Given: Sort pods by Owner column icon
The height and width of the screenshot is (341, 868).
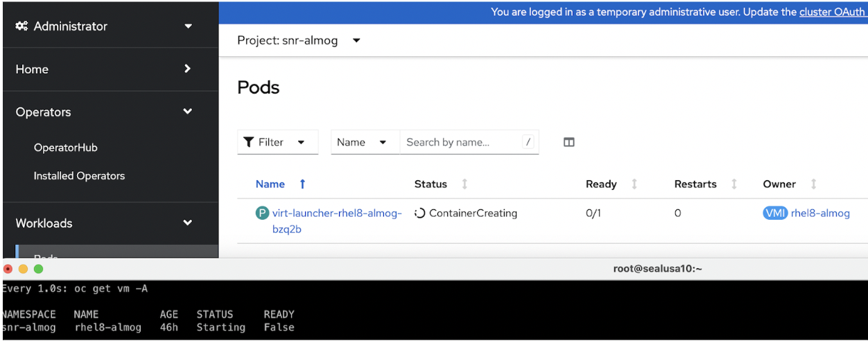Looking at the screenshot, I should point(813,184).
